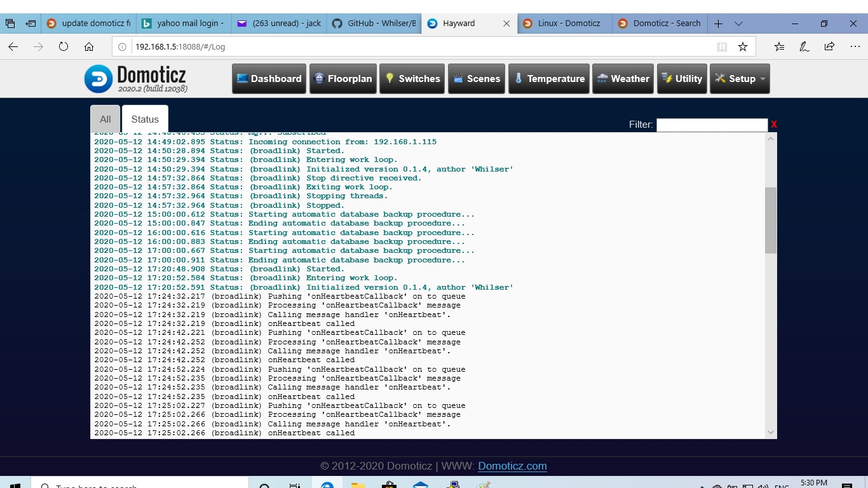Click '17:20:52.591 Initialized version 0.1.4' log line

[304, 287]
